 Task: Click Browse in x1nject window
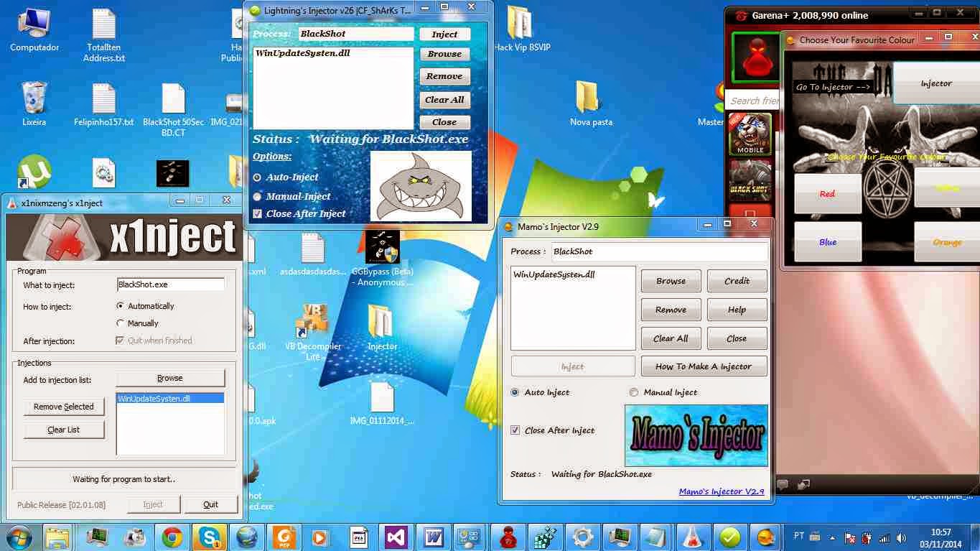pos(170,378)
